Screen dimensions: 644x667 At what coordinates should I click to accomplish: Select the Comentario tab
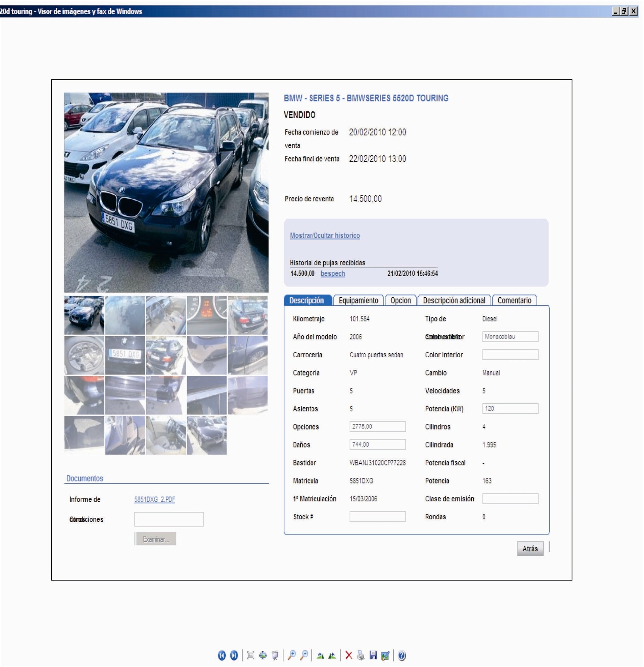(514, 301)
